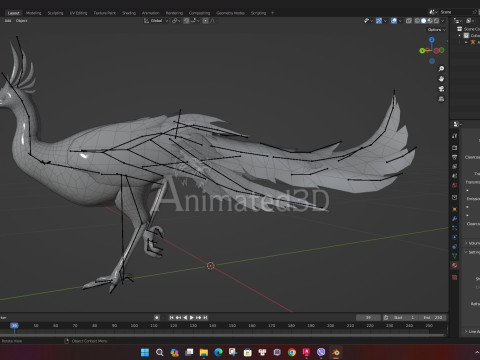Open the Options dropdown in viewport
Viewport: 480px width, 360px height.
pyautogui.click(x=436, y=30)
